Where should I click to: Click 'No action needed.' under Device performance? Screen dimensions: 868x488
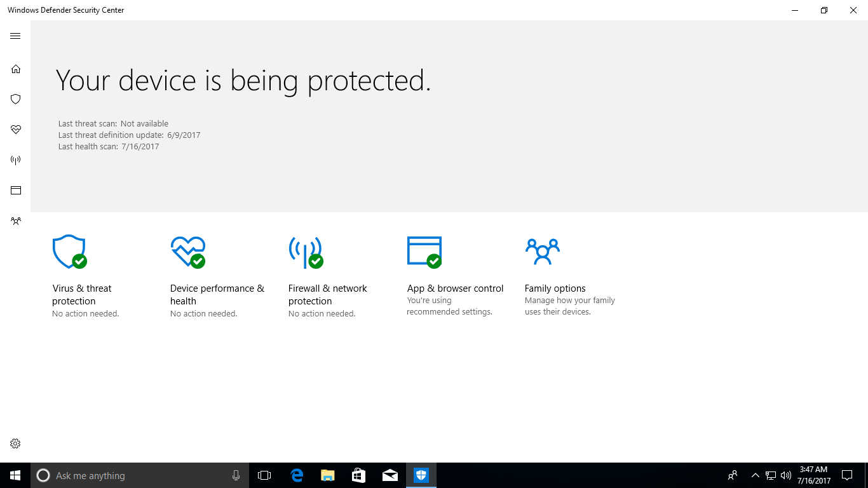[203, 314]
